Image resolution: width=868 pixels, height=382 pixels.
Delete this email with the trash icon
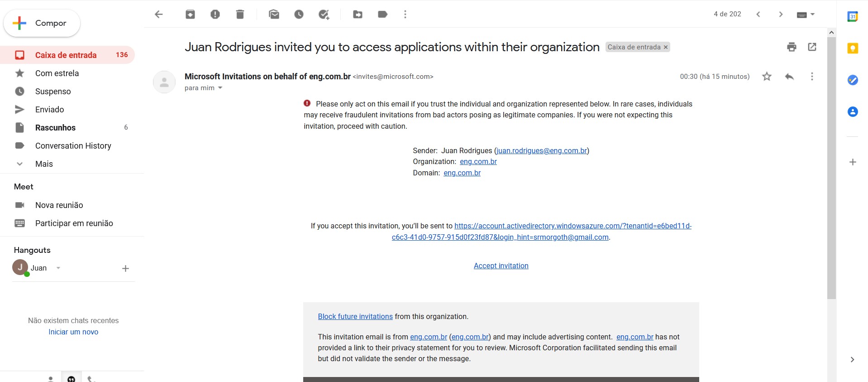pos(240,15)
